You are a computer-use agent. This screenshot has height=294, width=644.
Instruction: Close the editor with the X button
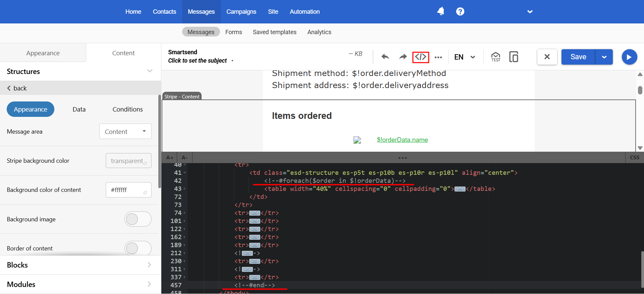coord(547,57)
